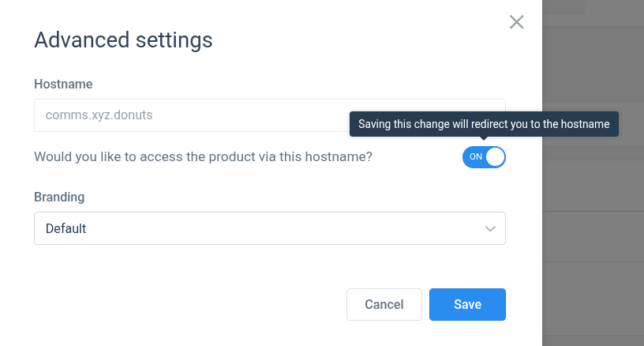The width and height of the screenshot is (644, 346).
Task: Select the Default text in Branding combo box
Action: click(66, 228)
